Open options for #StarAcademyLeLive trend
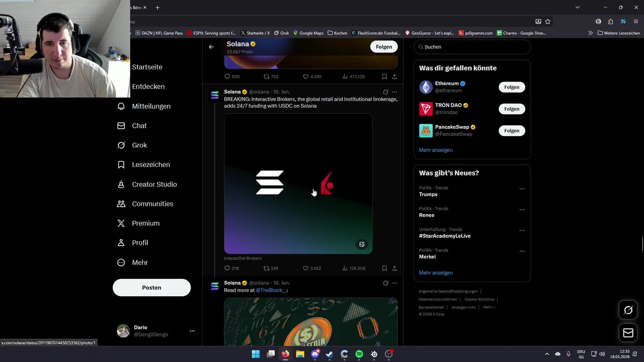The height and width of the screenshot is (362, 644). 522,230
